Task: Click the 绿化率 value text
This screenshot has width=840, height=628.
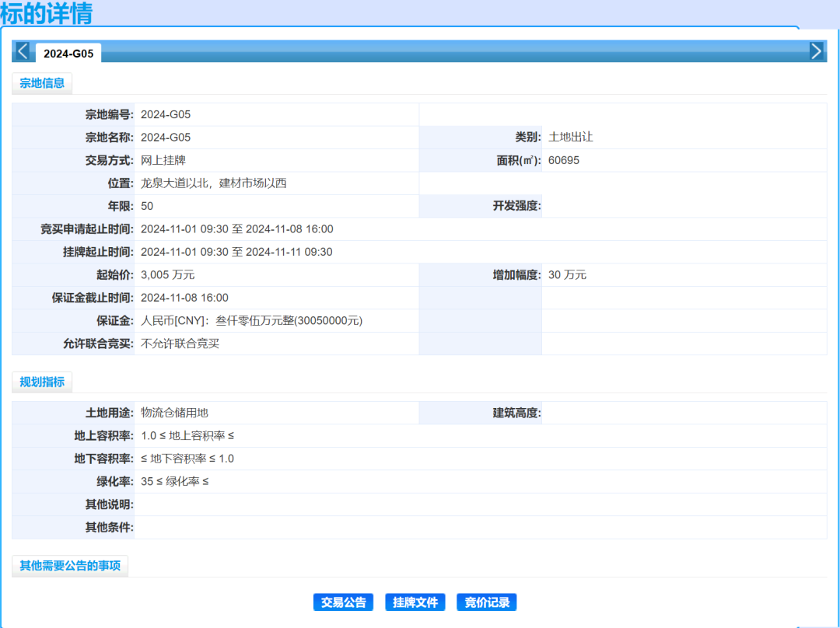Action: coord(175,482)
